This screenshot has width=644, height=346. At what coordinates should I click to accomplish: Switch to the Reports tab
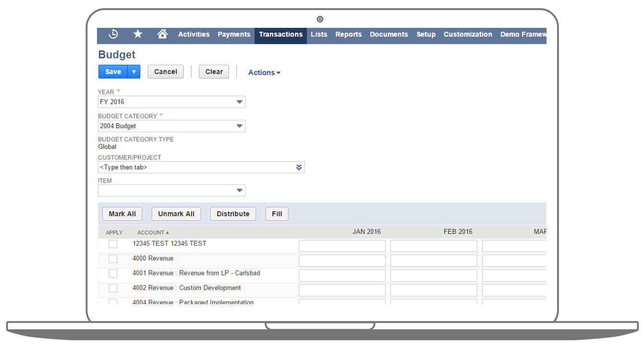tap(348, 34)
